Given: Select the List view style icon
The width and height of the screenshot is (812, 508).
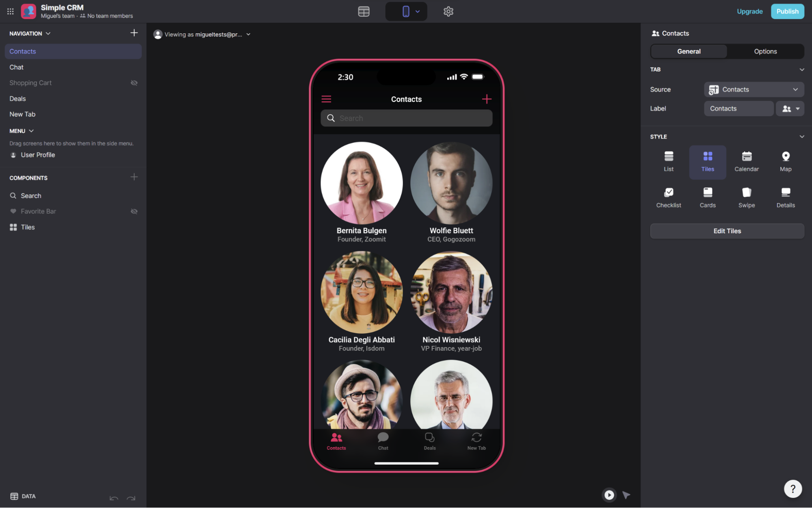Looking at the screenshot, I should point(669,161).
